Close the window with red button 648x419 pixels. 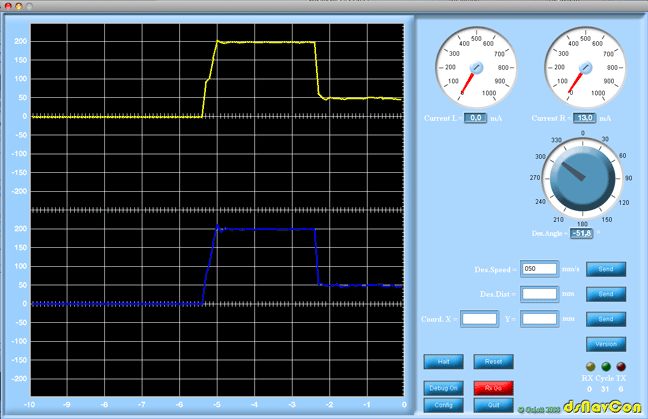[x=8, y=6]
